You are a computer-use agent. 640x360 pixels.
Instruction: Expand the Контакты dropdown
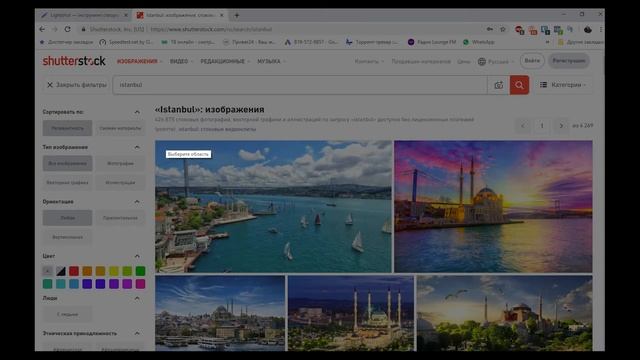point(369,62)
